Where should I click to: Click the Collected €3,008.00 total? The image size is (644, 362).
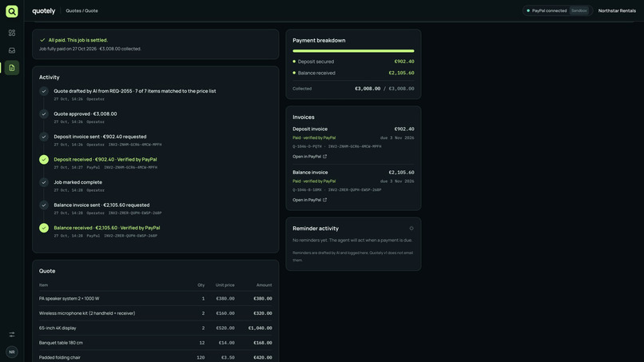click(x=368, y=89)
